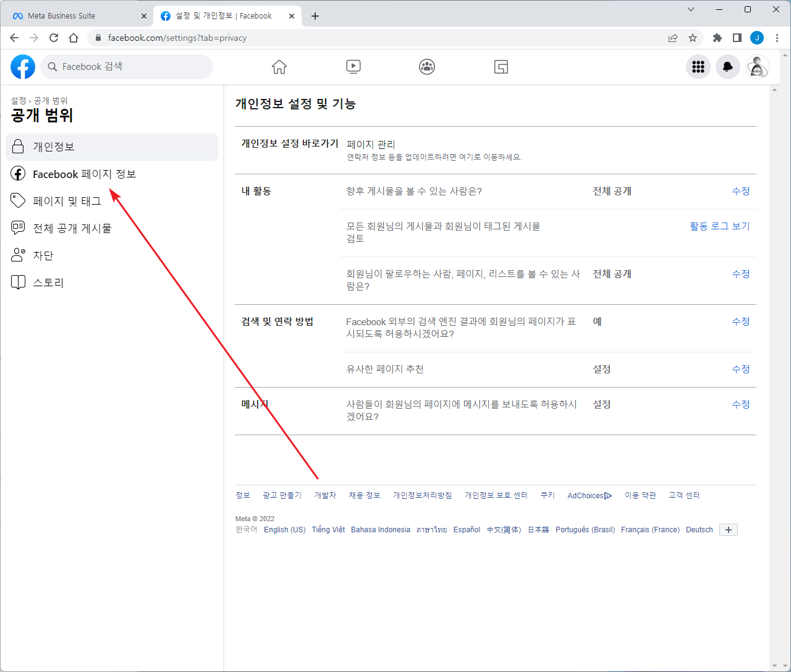Click the 설정 breadcrumb link
This screenshot has width=791, height=672.
click(x=19, y=100)
